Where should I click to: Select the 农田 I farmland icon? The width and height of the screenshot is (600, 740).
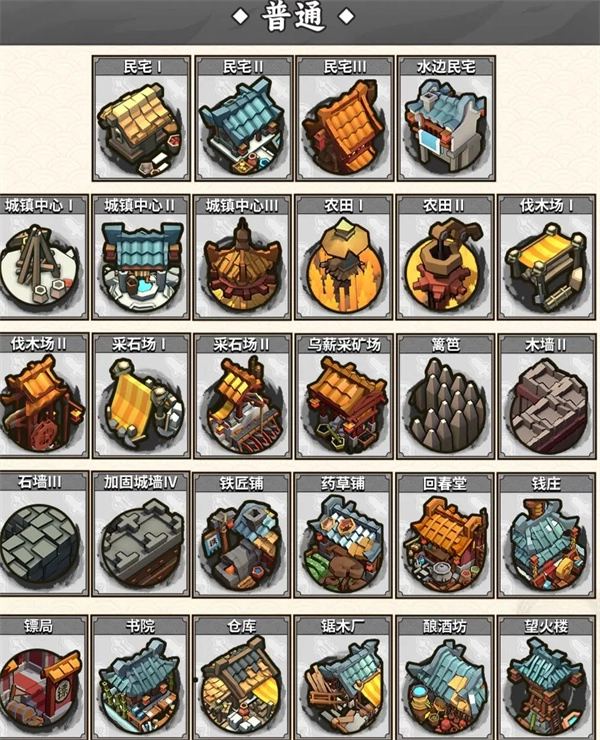pyautogui.click(x=344, y=266)
